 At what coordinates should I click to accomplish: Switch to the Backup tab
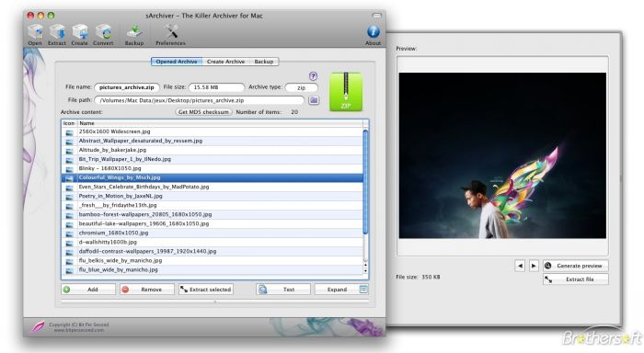click(264, 62)
